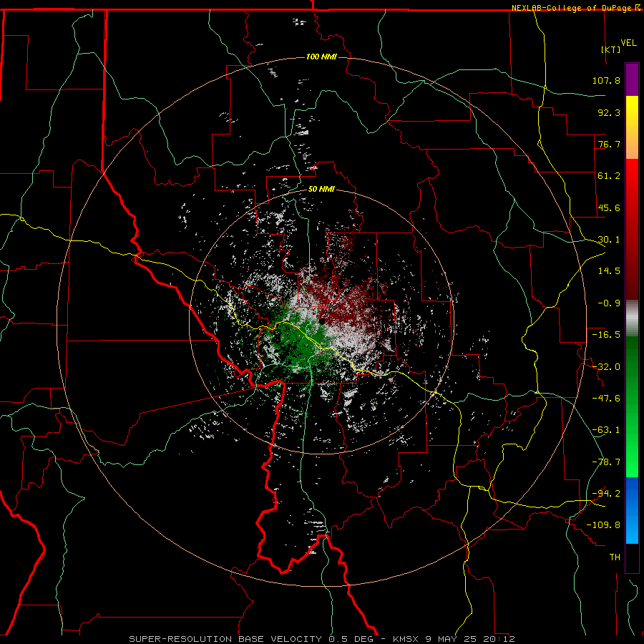
Task: Click the -78.7 velocity scale value
Action: [606, 462]
